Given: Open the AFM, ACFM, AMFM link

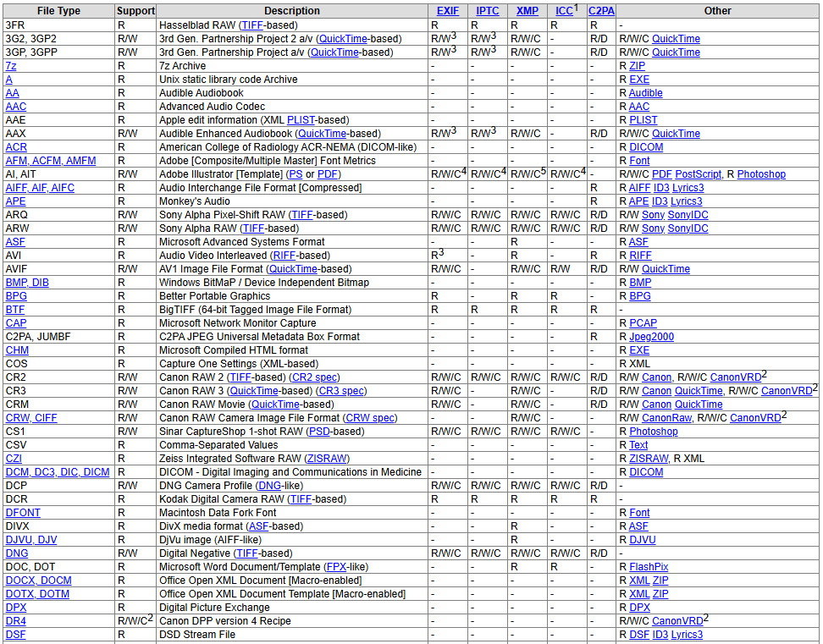Looking at the screenshot, I should pos(51,161).
